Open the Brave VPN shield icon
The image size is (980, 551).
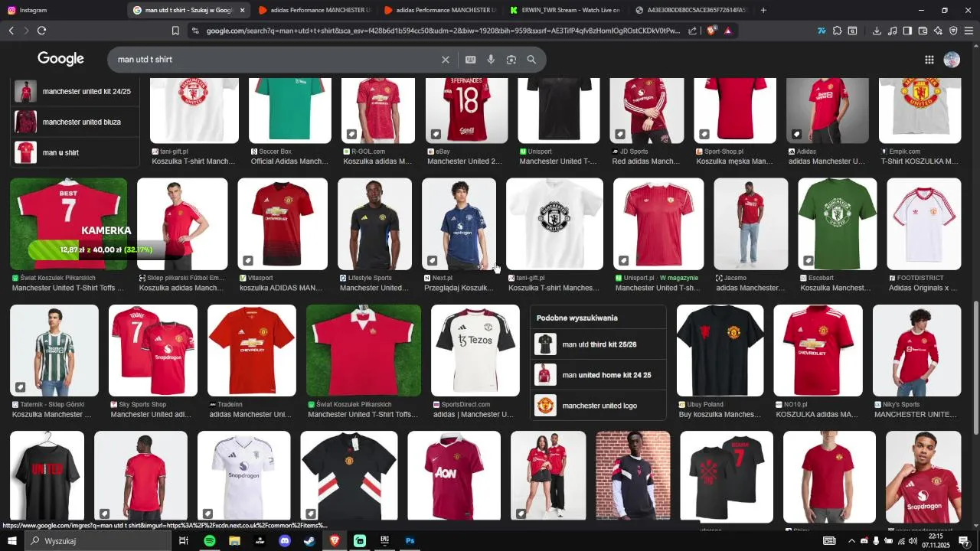pyautogui.click(x=953, y=31)
